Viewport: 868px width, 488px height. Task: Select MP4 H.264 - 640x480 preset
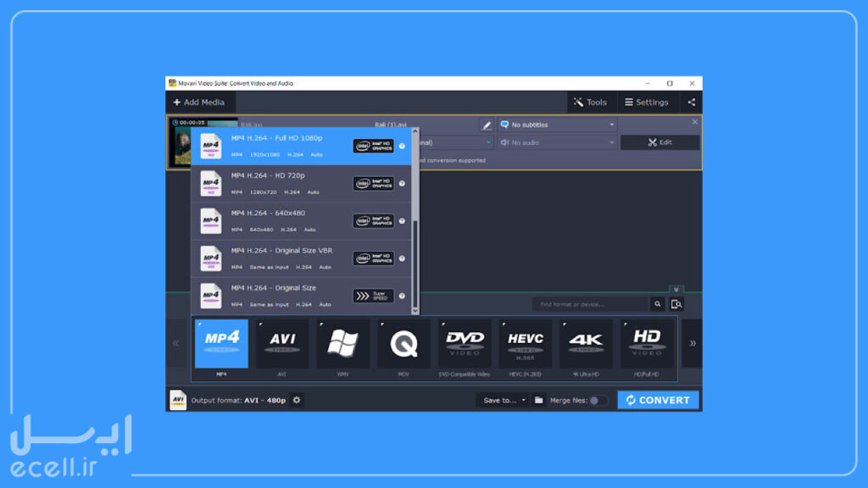pyautogui.click(x=301, y=221)
